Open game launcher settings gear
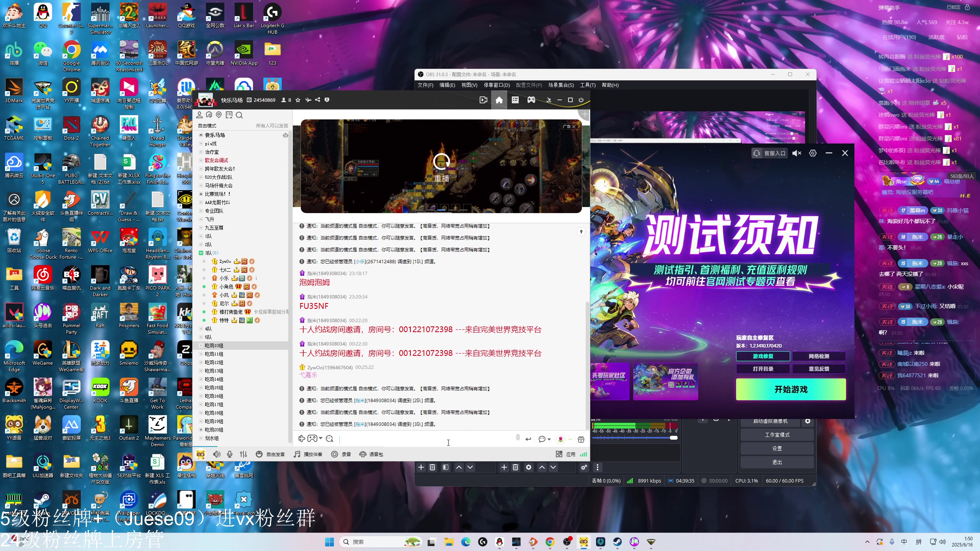Viewport: 980px width, 551px height. (813, 153)
